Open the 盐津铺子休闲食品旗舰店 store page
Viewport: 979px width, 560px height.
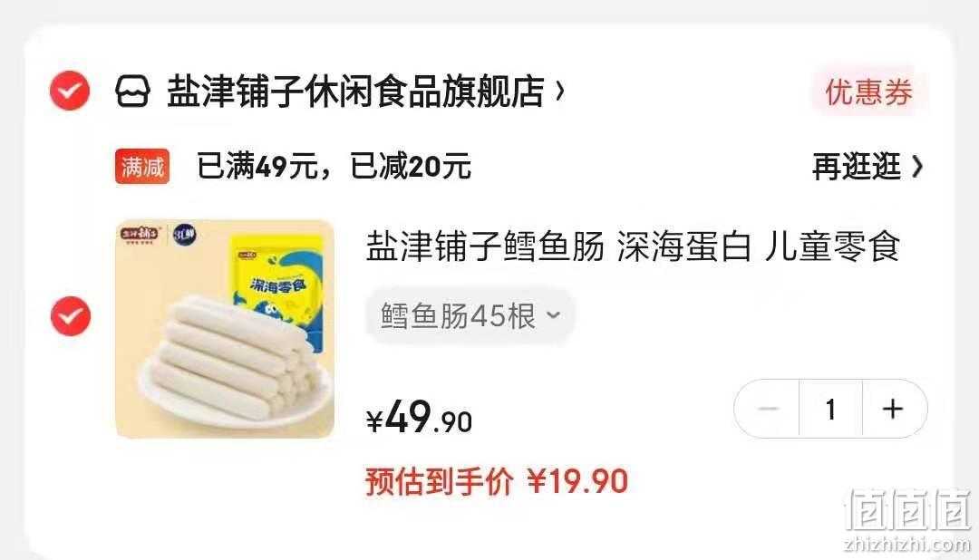[x=355, y=92]
